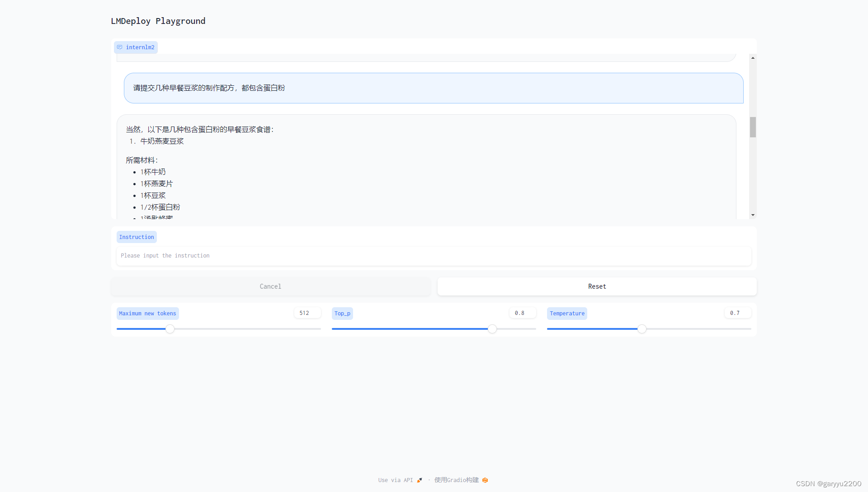Screen dimensions: 868x492
Task: Click the chat scrollbar thumb
Action: (x=753, y=127)
